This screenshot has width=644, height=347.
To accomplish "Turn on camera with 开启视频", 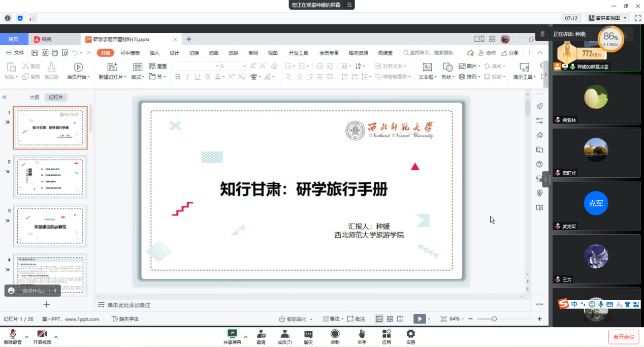I will coord(42,334).
